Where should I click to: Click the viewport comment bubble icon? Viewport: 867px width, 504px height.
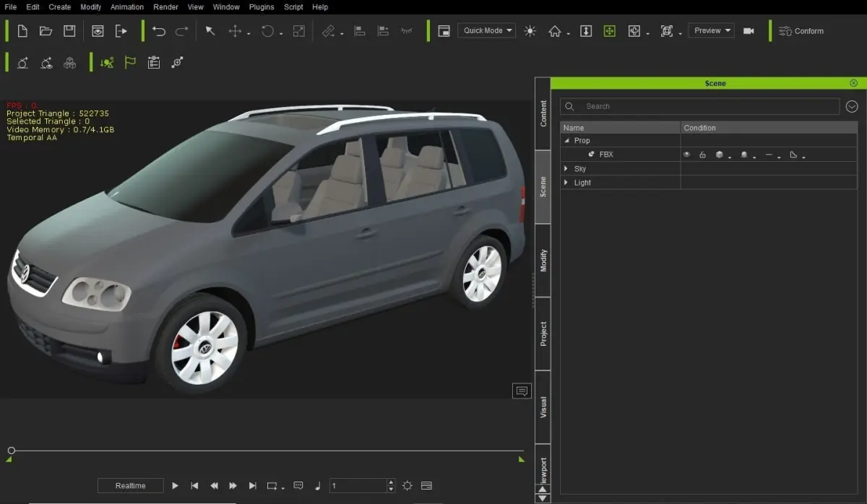pos(522,391)
